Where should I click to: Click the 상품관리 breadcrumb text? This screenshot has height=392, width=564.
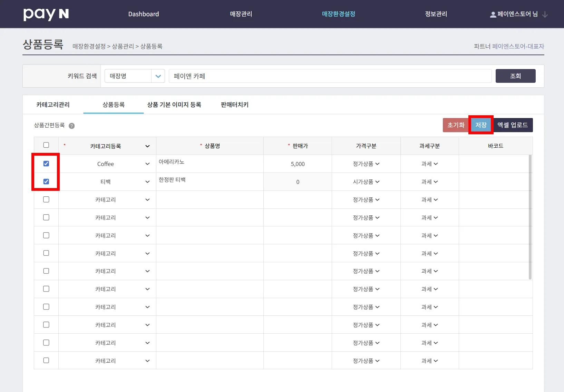[123, 46]
